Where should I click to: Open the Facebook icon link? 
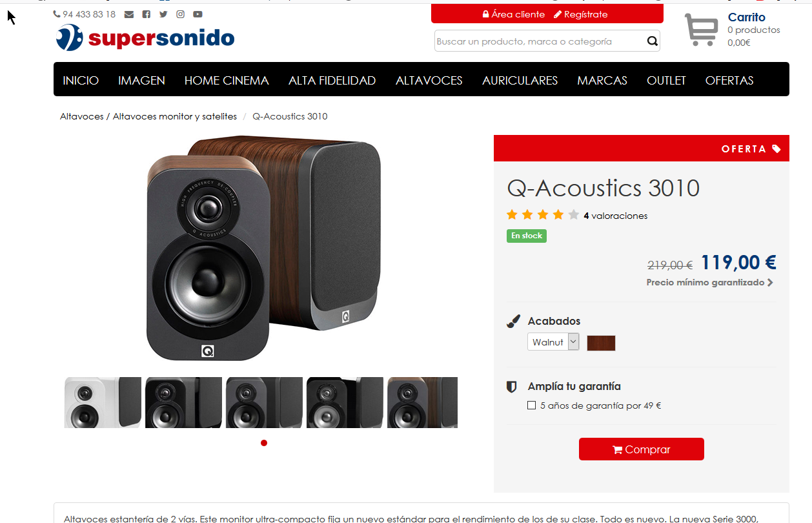tap(147, 14)
